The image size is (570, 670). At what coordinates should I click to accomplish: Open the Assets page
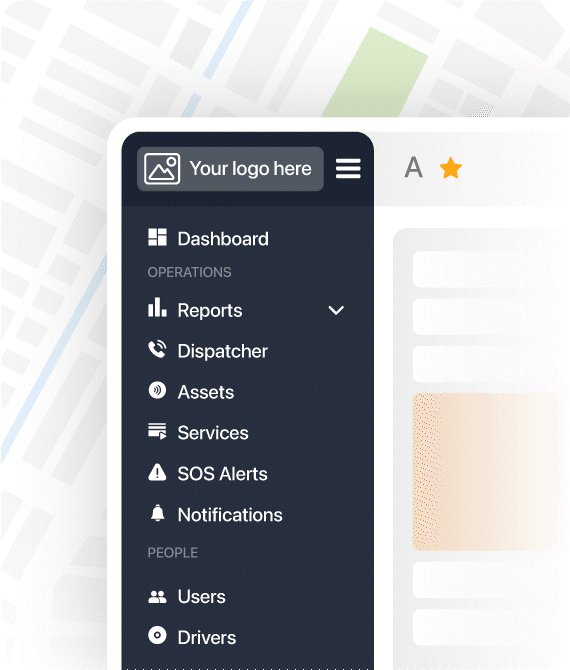tap(206, 392)
